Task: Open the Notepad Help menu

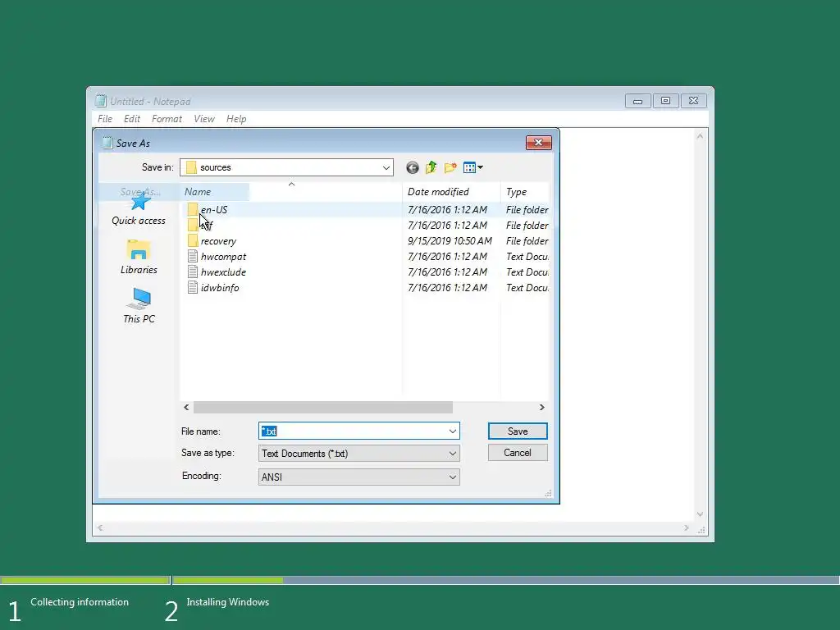Action: [236, 119]
